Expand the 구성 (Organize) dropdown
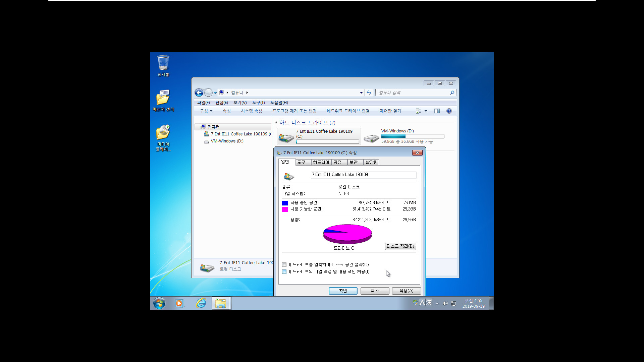Screen dimensions: 644x362 click(206, 111)
